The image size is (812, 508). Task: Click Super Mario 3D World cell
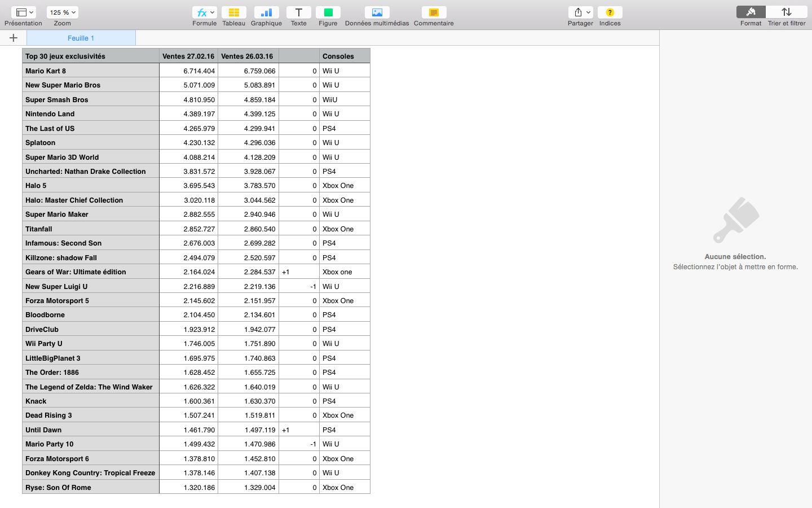coord(91,157)
